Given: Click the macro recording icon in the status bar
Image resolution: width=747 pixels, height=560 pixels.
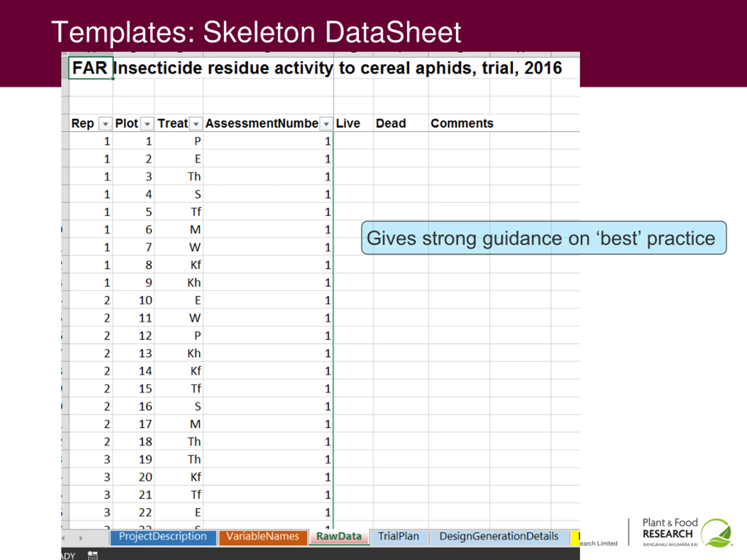Looking at the screenshot, I should click(92, 555).
